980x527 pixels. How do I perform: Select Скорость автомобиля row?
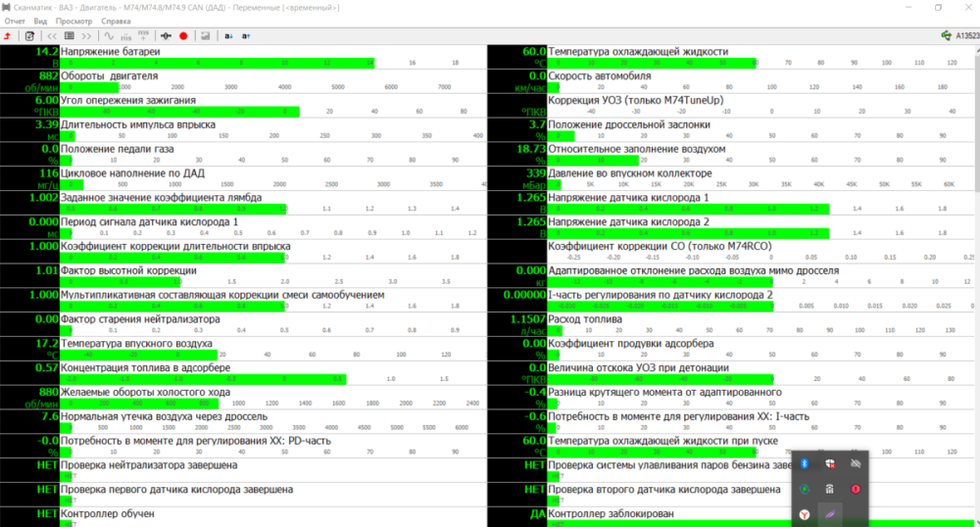point(731,81)
